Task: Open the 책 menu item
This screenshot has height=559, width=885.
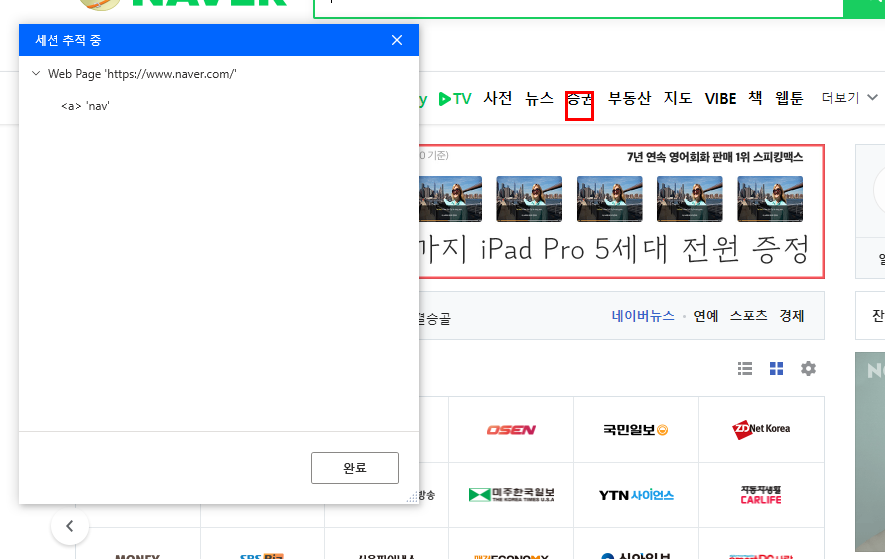Action: pos(755,98)
